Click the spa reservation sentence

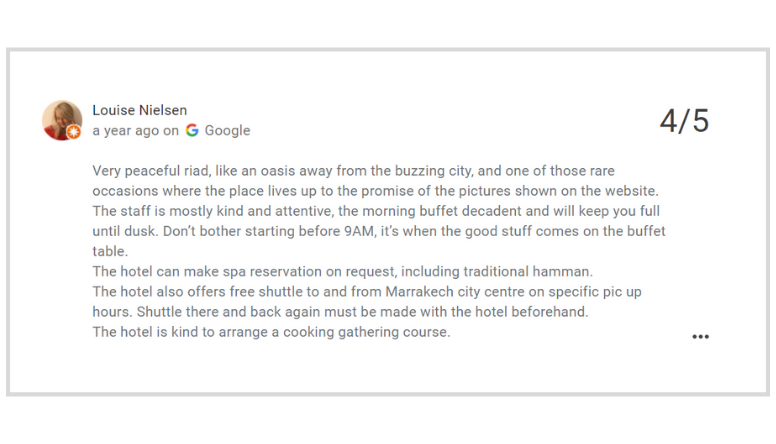pos(342,271)
